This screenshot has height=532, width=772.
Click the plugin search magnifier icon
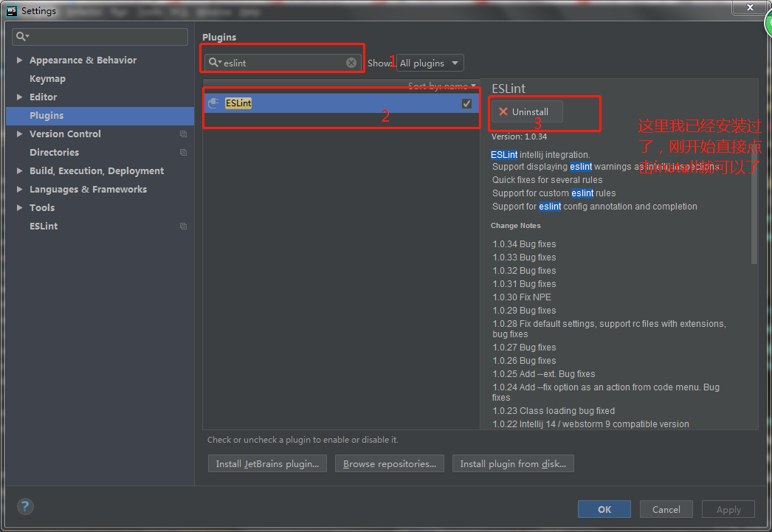tap(215, 63)
